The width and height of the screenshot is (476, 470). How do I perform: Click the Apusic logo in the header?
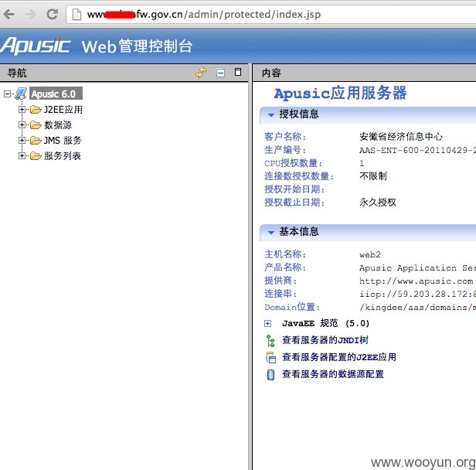(36, 46)
